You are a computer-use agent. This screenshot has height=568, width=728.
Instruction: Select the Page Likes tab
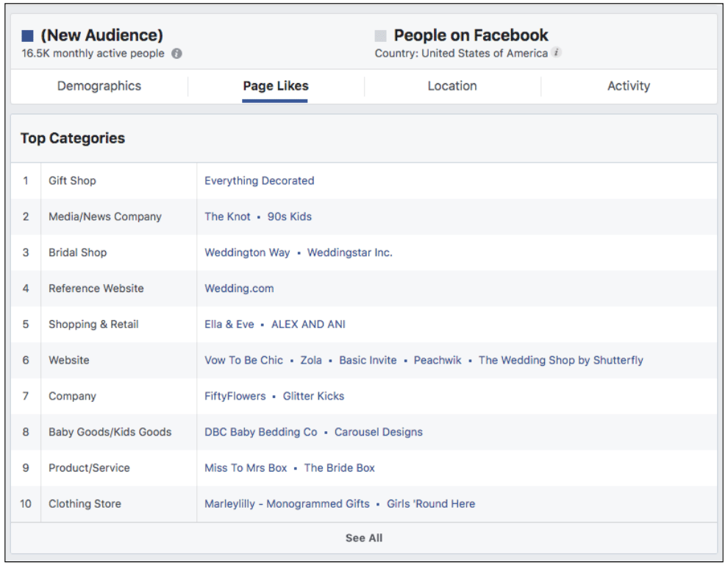click(276, 86)
